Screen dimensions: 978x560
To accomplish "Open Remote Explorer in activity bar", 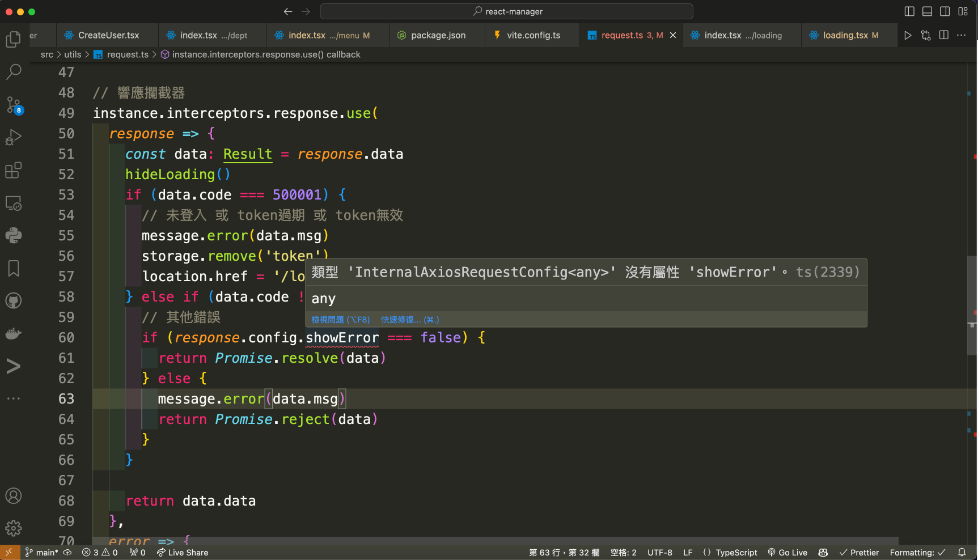I will pyautogui.click(x=13, y=203).
